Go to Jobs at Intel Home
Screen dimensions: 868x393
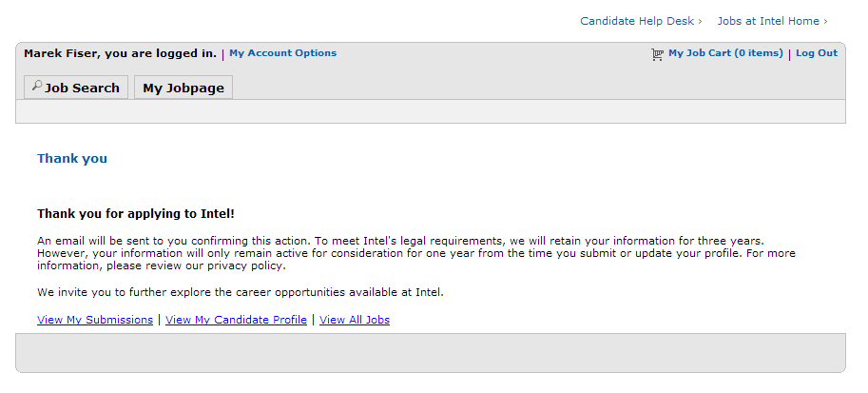pyautogui.click(x=767, y=21)
